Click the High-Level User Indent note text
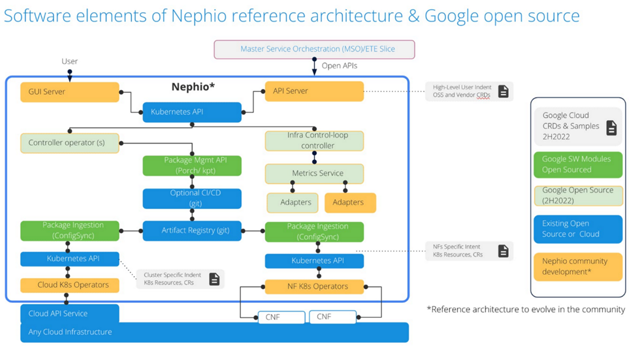This screenshot has width=644, height=346. (x=462, y=91)
